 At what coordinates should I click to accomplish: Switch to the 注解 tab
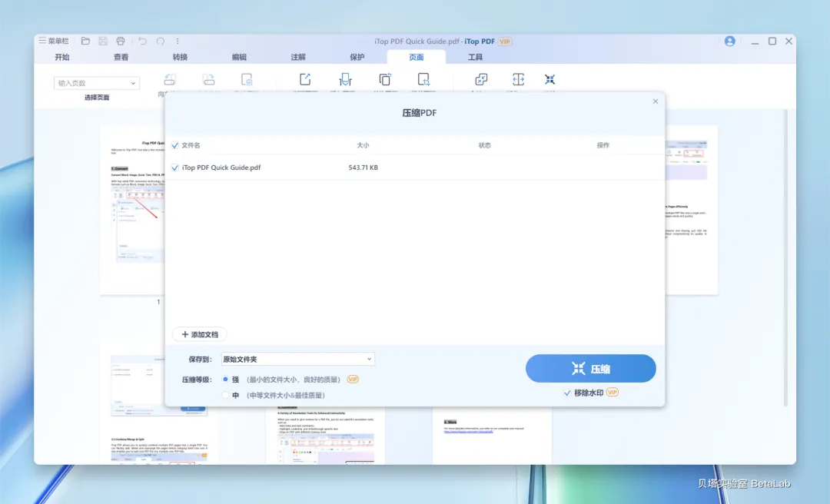point(298,57)
